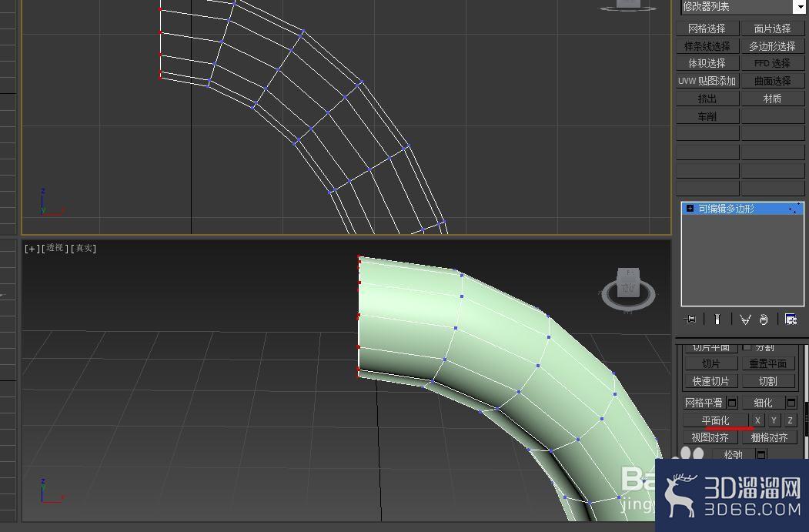Image resolution: width=809 pixels, height=532 pixels.
Task: Click 细化 button
Action: tap(763, 403)
